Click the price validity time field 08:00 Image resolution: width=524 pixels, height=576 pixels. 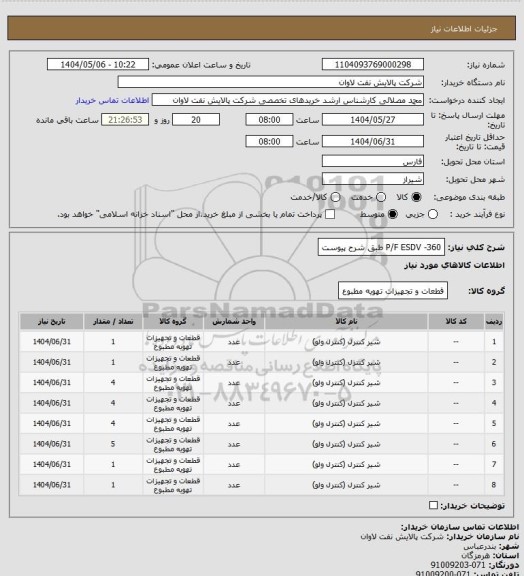point(269,141)
